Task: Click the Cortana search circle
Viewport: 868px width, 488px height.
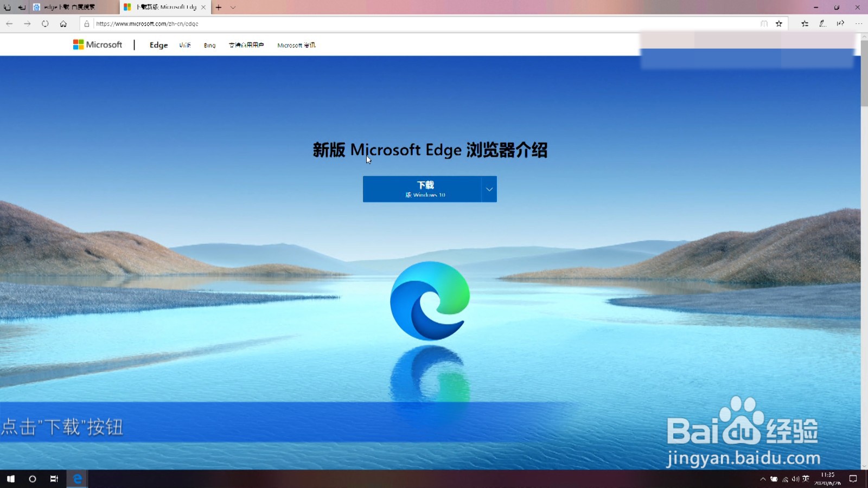Action: (33, 479)
